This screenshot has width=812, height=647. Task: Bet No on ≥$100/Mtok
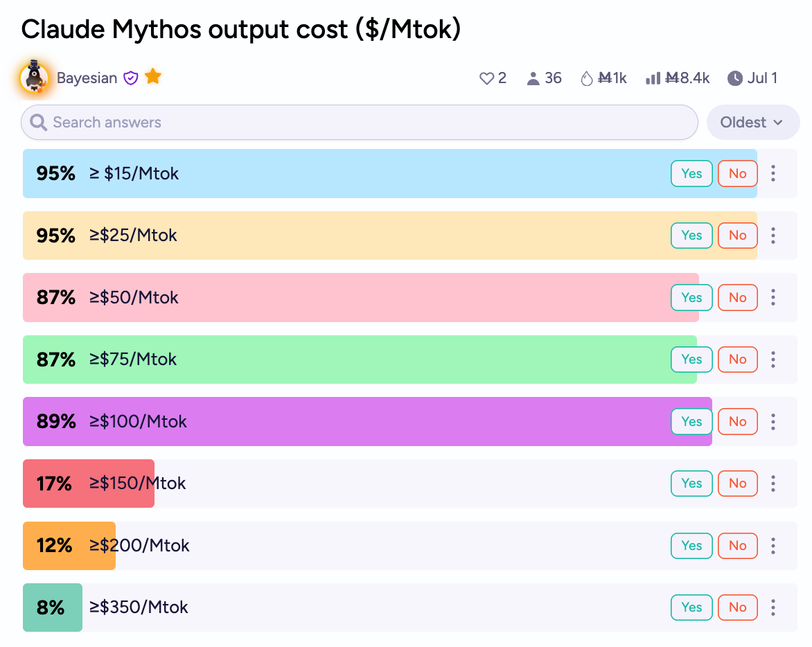737,421
